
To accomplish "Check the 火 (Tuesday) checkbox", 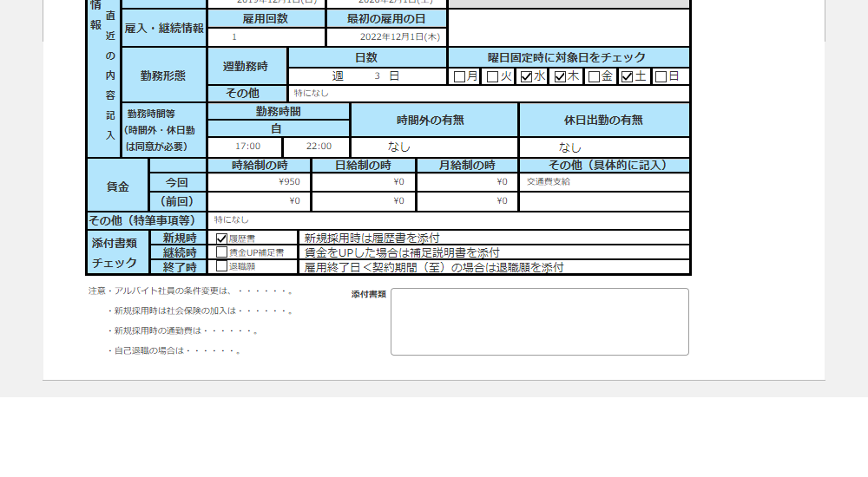I will [x=492, y=76].
